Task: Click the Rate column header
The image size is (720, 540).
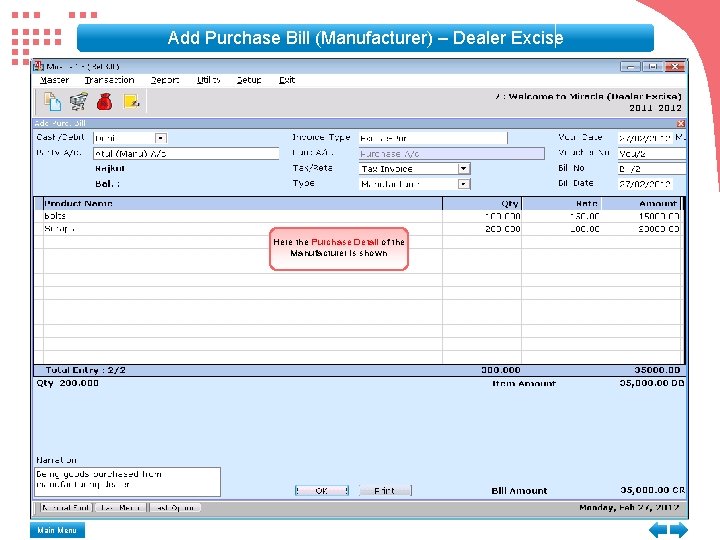Action: (x=562, y=203)
